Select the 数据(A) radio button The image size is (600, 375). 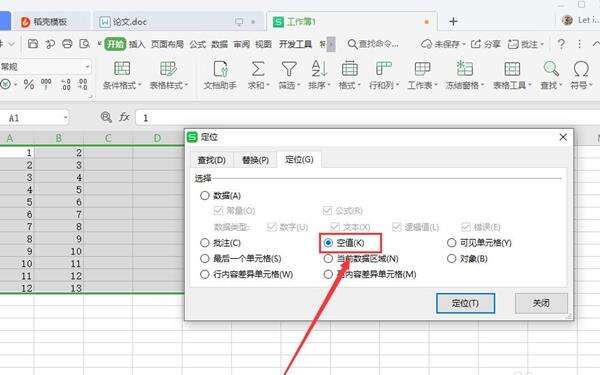tap(205, 196)
